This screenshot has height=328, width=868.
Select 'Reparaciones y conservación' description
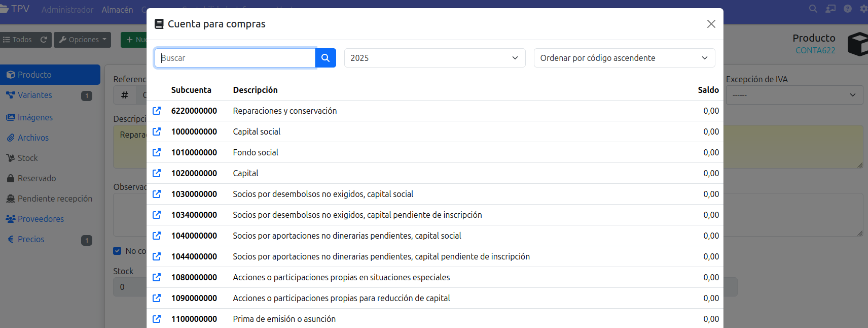285,111
